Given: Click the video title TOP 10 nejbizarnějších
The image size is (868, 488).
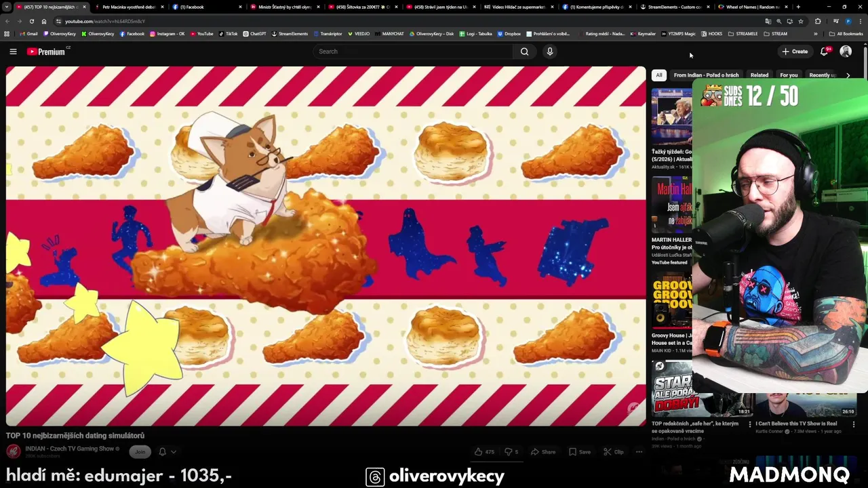Looking at the screenshot, I should click(x=75, y=436).
